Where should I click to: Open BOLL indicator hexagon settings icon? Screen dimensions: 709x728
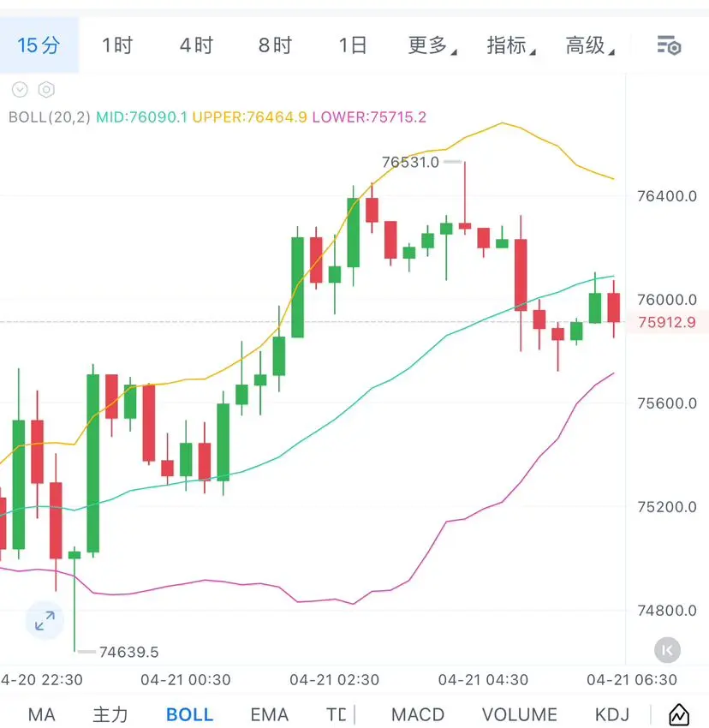pos(46,89)
